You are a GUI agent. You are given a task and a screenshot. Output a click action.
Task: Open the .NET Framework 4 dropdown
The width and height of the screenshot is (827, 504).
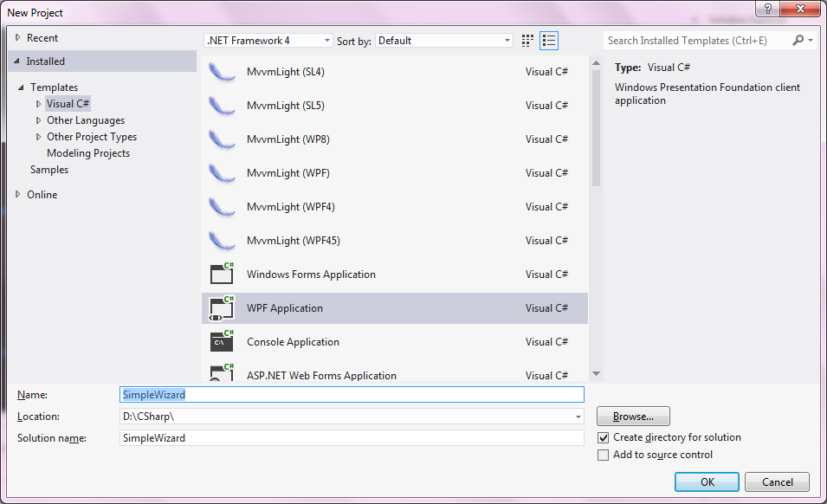coord(268,41)
